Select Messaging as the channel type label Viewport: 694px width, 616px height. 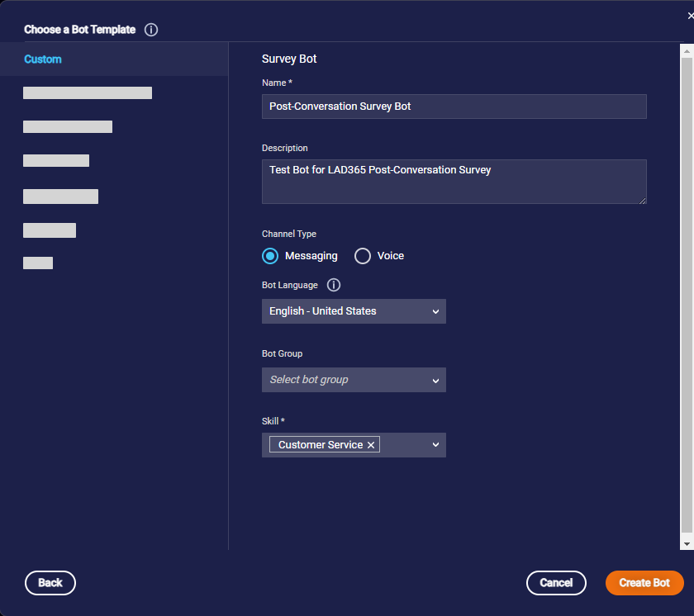[x=309, y=256]
